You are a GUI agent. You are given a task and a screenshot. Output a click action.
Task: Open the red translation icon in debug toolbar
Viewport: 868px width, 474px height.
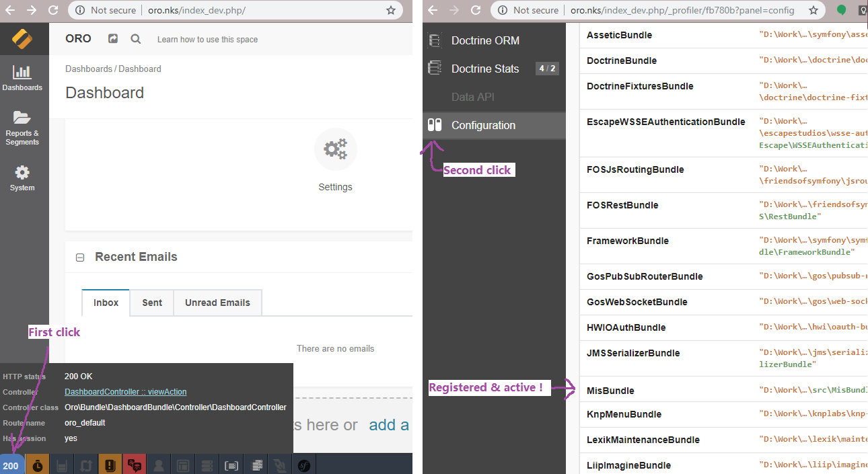coord(135,464)
